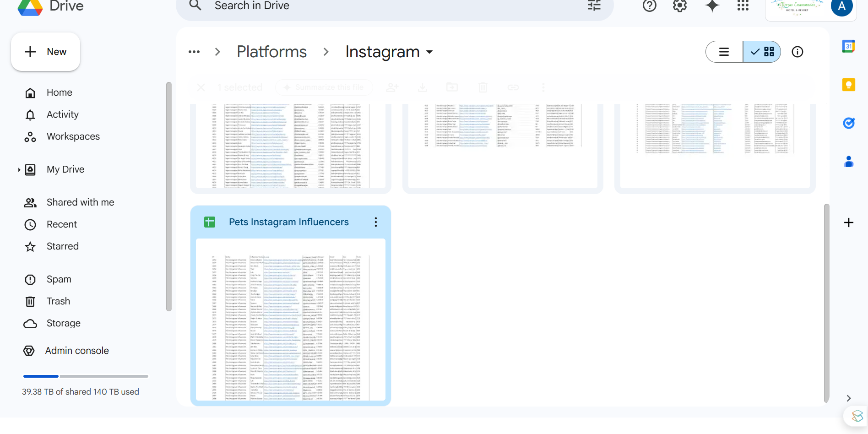Click the search magnifier icon

tap(195, 5)
